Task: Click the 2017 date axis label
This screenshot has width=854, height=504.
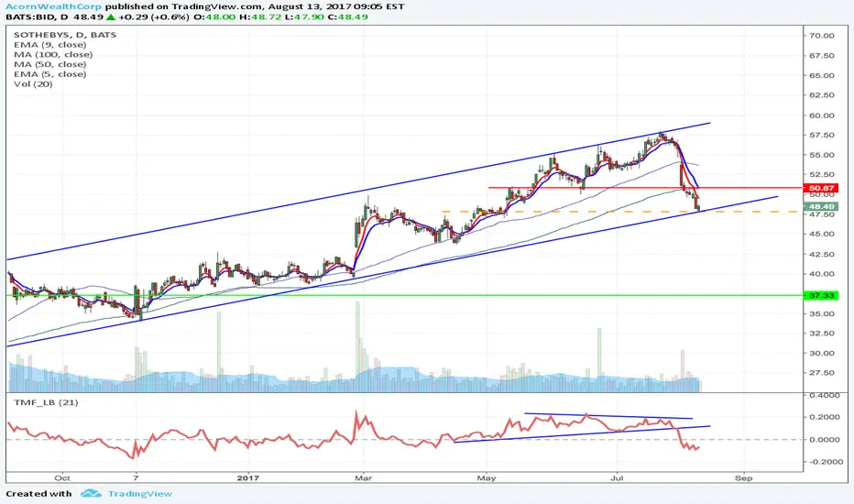Action: point(247,477)
